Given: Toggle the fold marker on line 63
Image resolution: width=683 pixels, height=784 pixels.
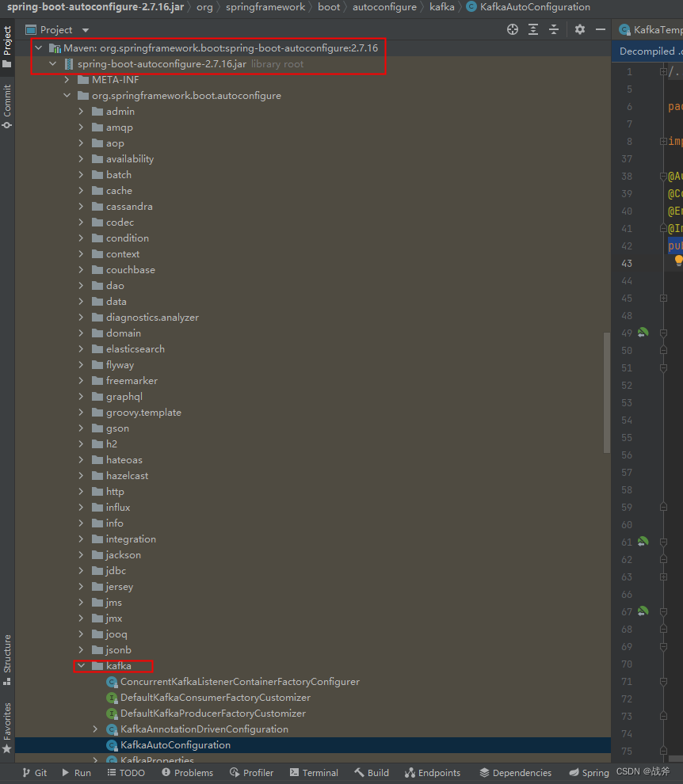Looking at the screenshot, I should click(x=663, y=577).
